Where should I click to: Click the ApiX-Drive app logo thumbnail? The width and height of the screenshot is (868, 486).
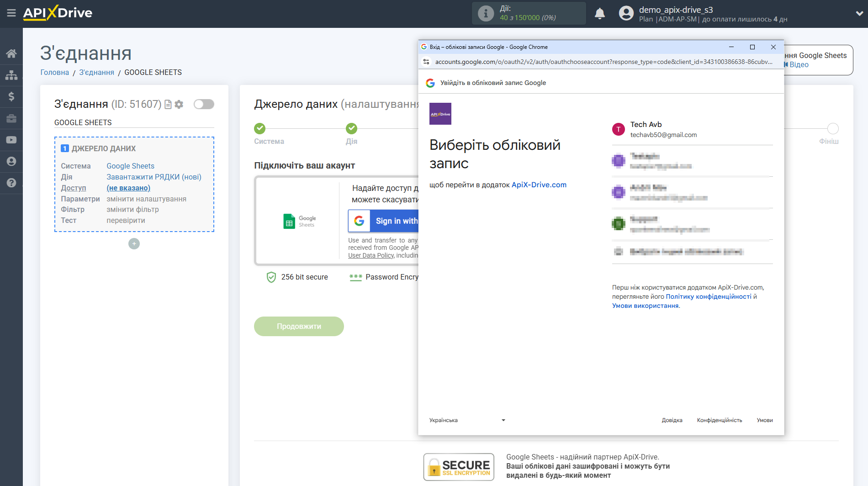point(440,114)
